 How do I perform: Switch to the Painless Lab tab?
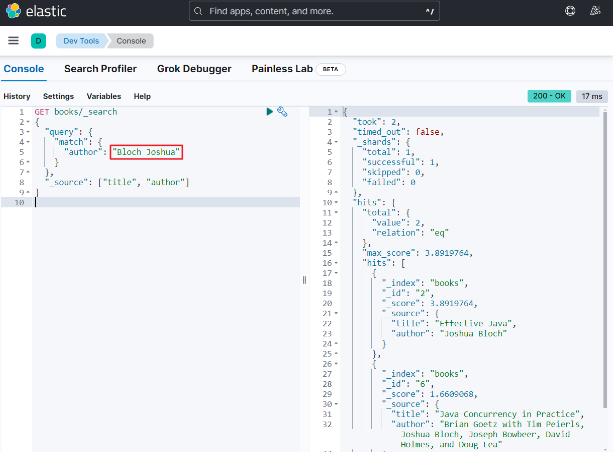282,69
